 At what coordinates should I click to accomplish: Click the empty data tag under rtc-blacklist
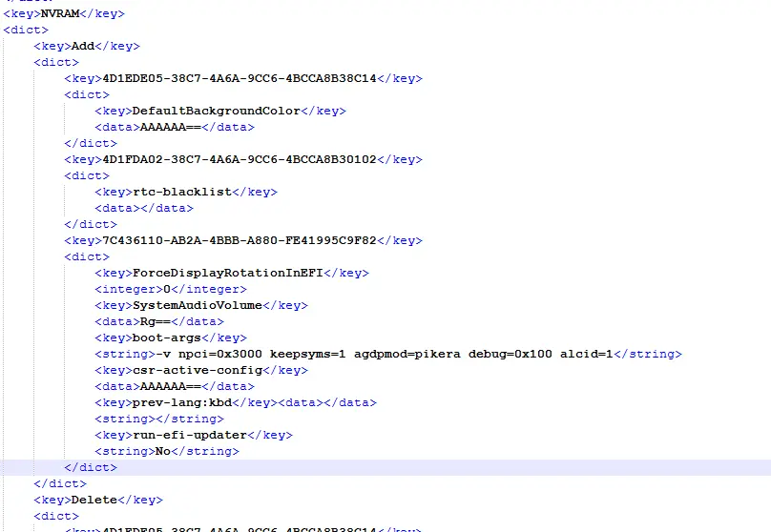(144, 208)
